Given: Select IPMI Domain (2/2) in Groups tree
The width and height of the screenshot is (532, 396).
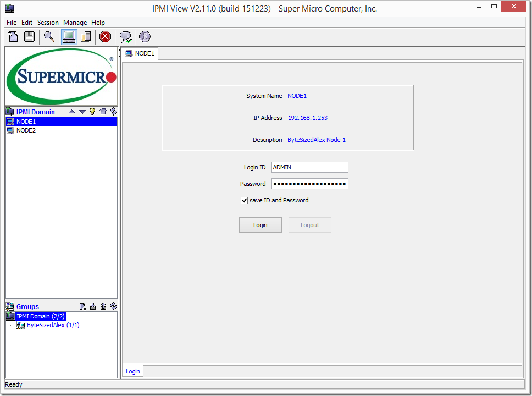Looking at the screenshot, I should coord(40,317).
